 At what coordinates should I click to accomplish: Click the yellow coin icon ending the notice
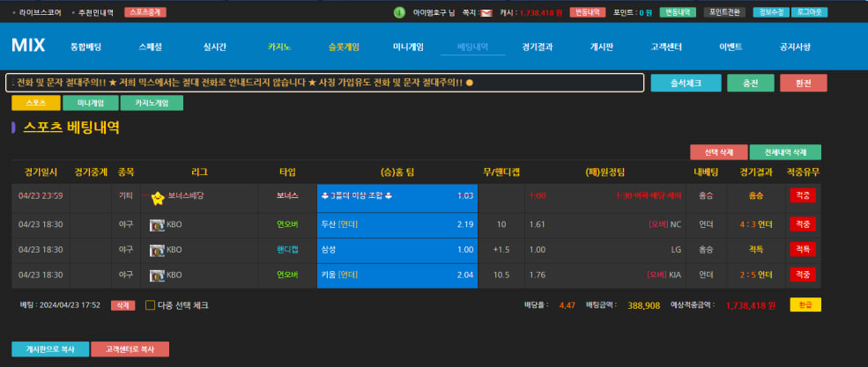tap(470, 83)
